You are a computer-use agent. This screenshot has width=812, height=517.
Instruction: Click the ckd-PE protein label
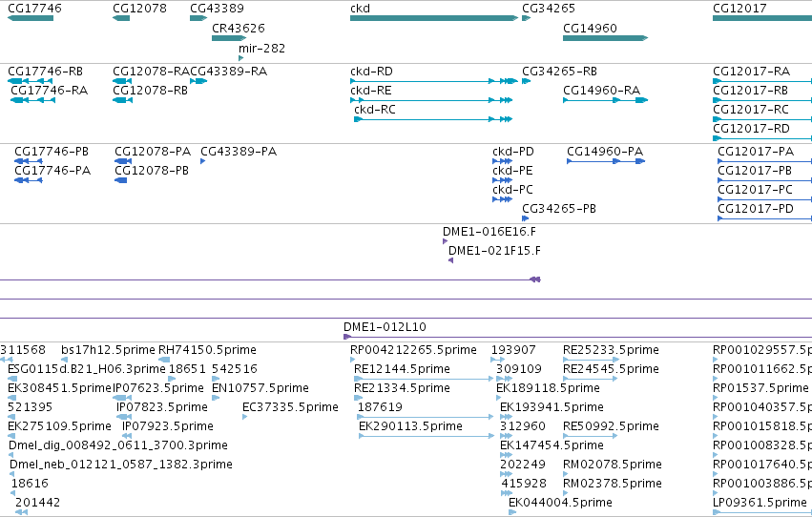coord(512,171)
